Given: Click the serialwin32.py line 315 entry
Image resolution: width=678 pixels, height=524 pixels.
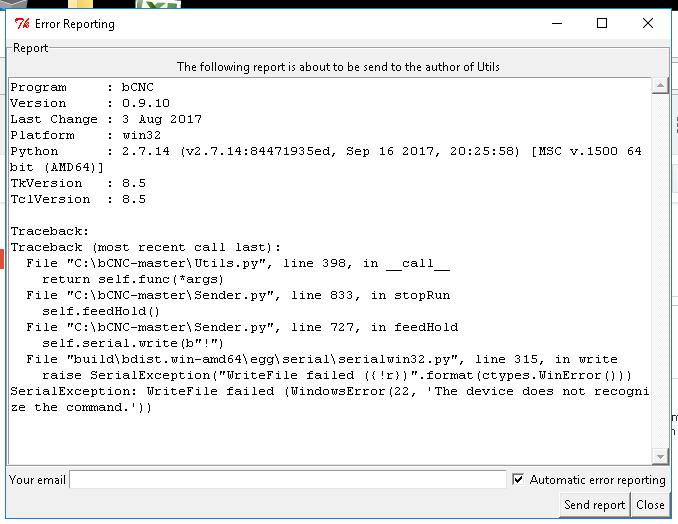Looking at the screenshot, I should 322,359.
